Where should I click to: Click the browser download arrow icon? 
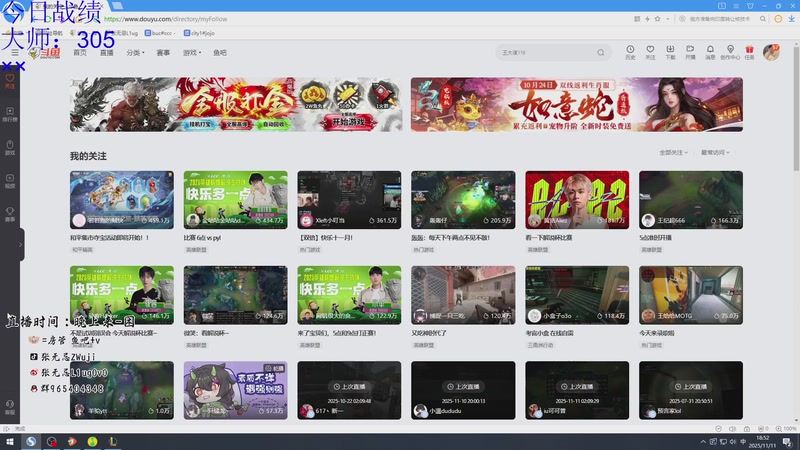coord(791,19)
